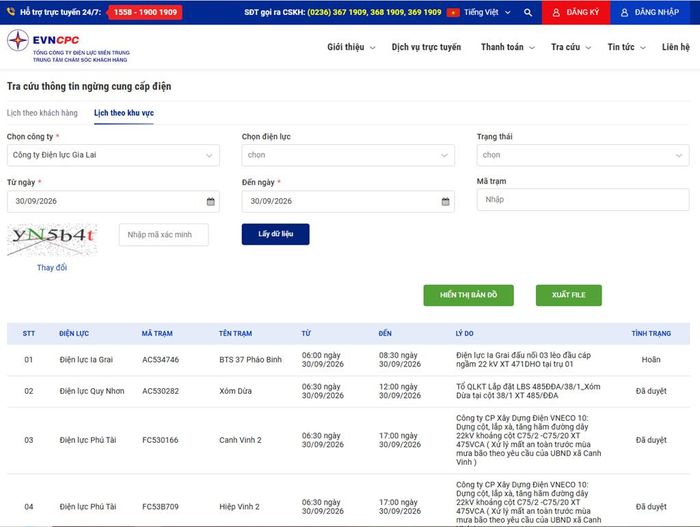Select the Lịch theo khu vực tab
Viewport: 700px width, 527px height.
124,113
